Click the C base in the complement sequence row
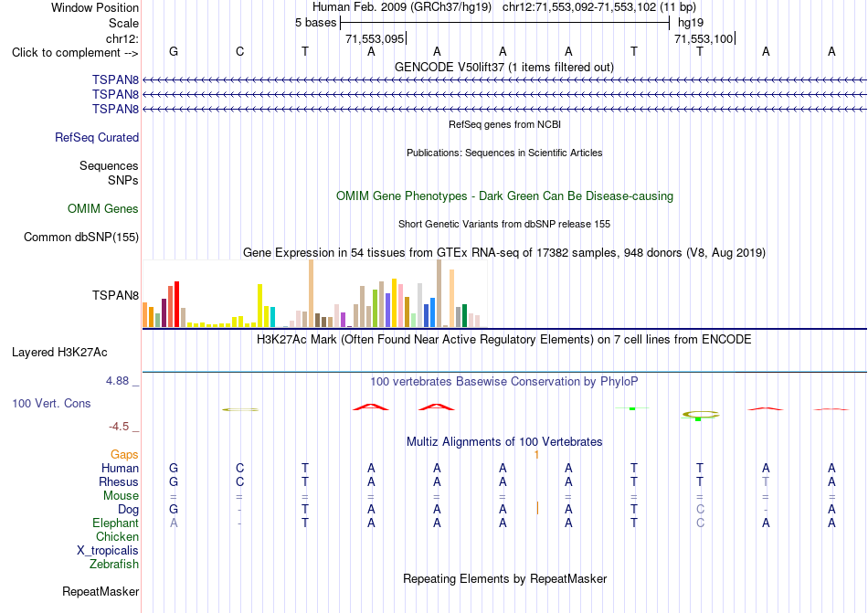Viewport: 868px width, 613px height. tap(239, 51)
